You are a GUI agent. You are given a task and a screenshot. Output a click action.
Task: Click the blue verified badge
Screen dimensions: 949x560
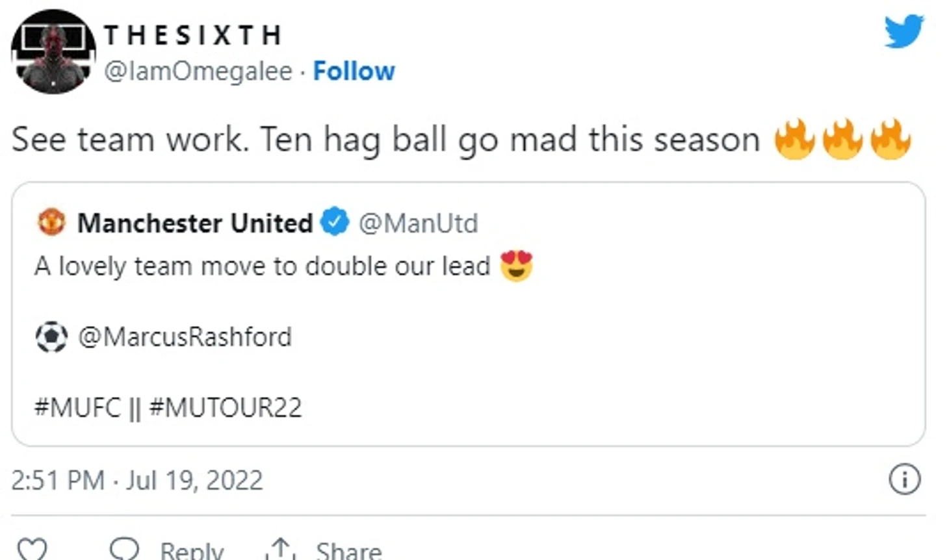coord(335,222)
